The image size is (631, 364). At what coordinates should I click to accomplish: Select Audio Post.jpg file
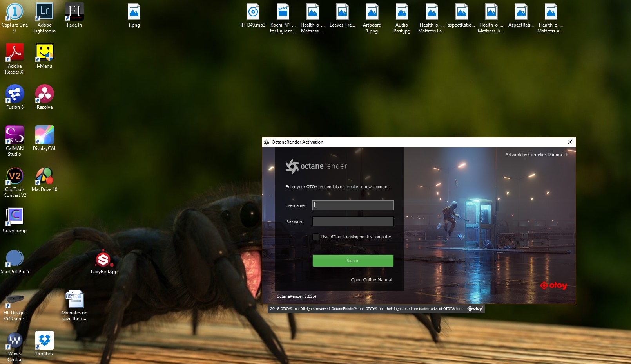[x=402, y=18]
